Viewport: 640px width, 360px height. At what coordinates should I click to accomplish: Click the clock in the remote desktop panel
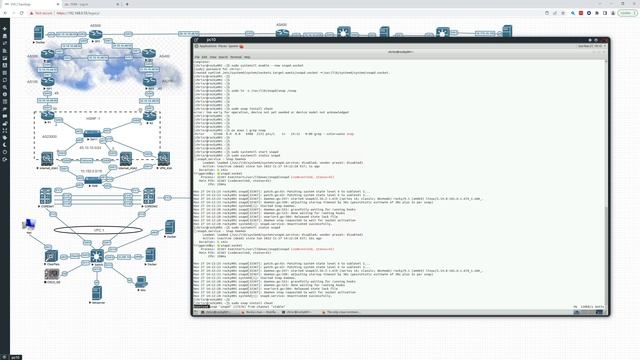[x=590, y=46]
